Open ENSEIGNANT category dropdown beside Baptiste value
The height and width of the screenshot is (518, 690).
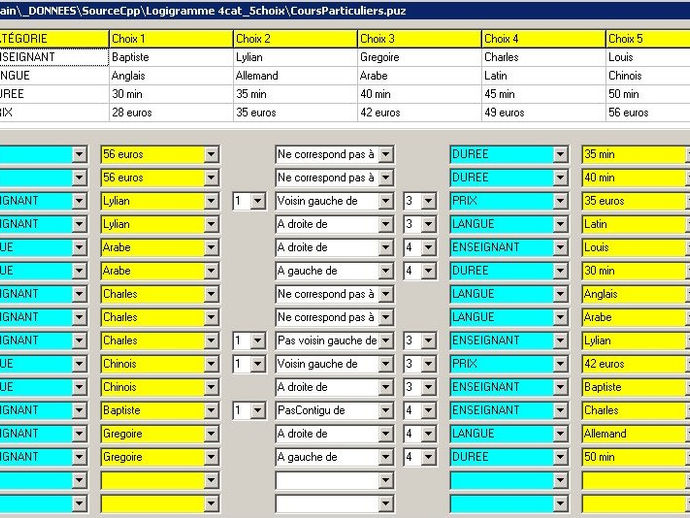pyautogui.click(x=561, y=387)
